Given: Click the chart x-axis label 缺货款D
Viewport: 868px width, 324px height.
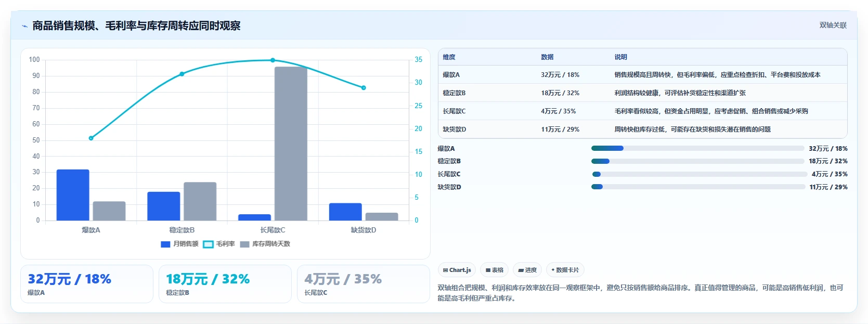Looking at the screenshot, I should pos(364,230).
